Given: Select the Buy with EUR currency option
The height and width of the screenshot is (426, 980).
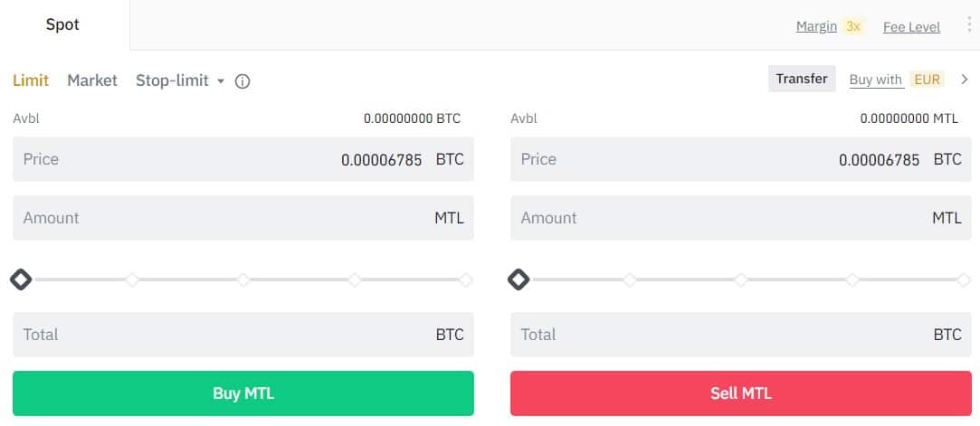Looking at the screenshot, I should [x=927, y=80].
